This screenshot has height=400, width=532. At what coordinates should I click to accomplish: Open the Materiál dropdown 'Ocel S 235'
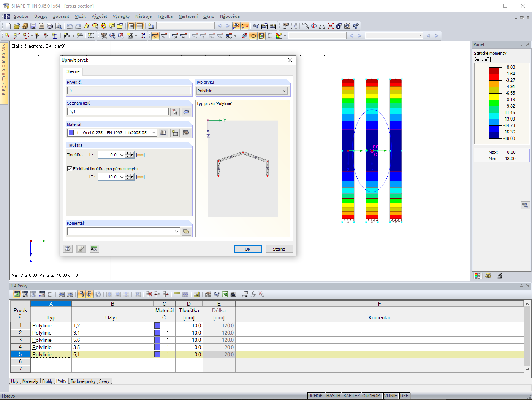(x=154, y=133)
